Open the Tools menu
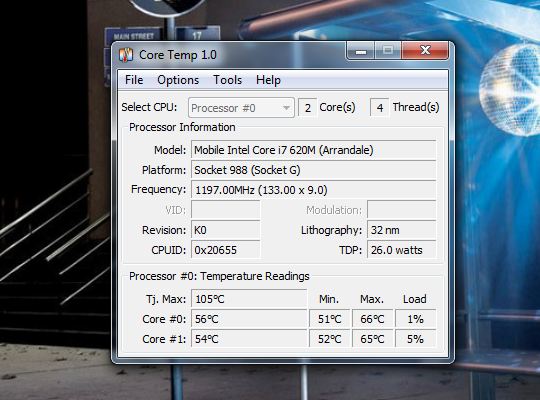Image resolution: width=540 pixels, height=400 pixels. coord(228,80)
